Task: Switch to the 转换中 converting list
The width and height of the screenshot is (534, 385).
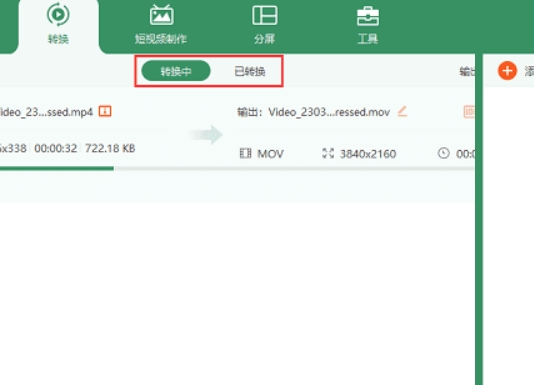Action: (176, 71)
